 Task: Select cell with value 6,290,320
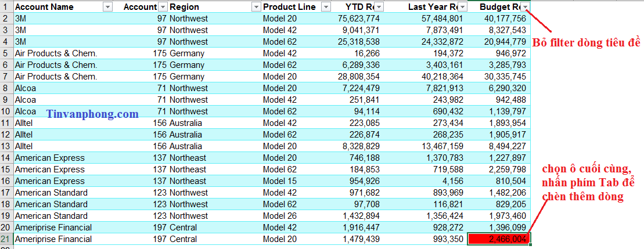coord(499,88)
